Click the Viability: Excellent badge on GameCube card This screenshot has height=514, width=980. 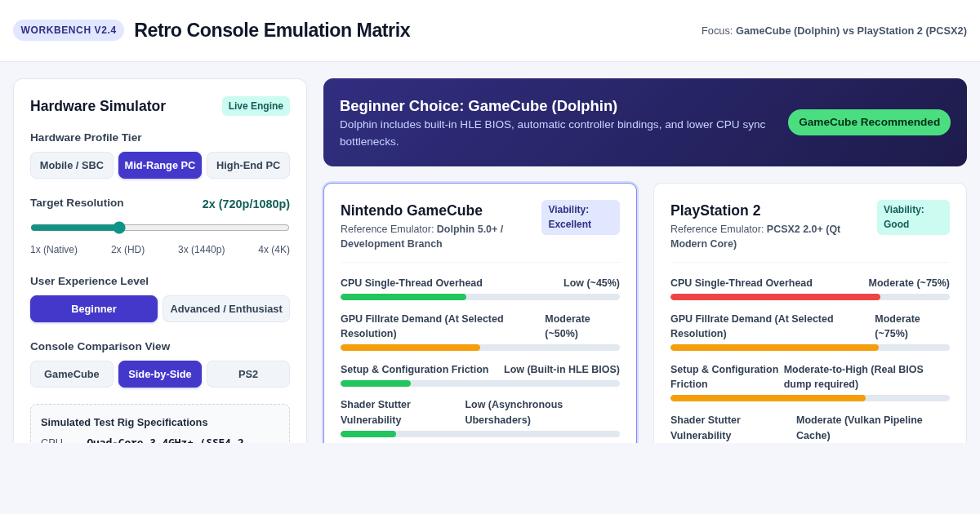[581, 217]
